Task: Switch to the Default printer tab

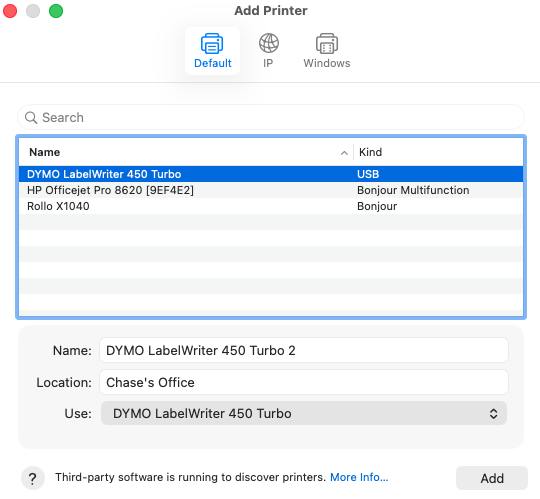Action: pos(212,51)
